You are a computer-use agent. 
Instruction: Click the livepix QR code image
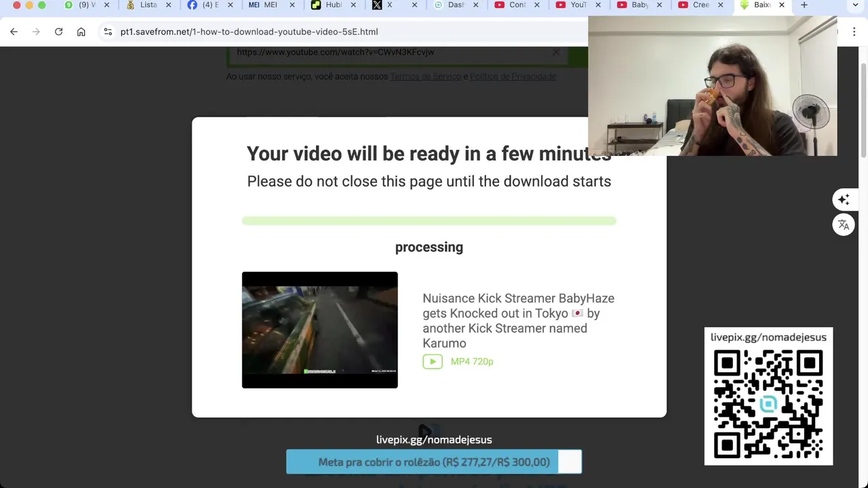pos(768,404)
